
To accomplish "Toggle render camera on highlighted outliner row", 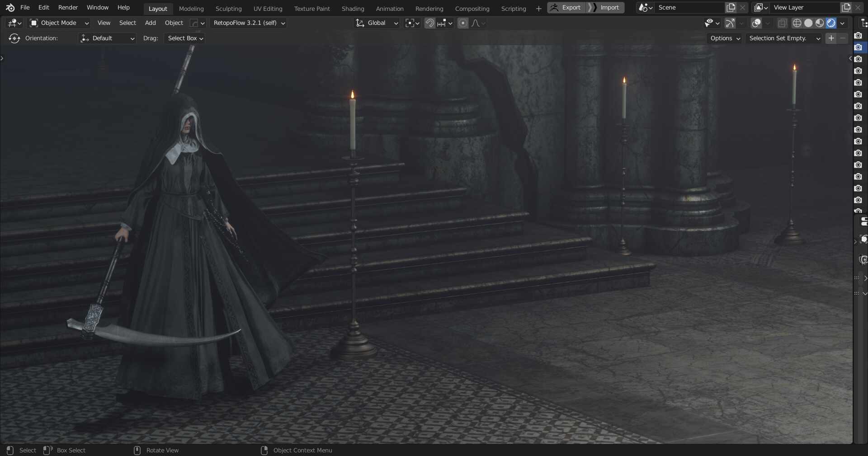I will tap(858, 47).
